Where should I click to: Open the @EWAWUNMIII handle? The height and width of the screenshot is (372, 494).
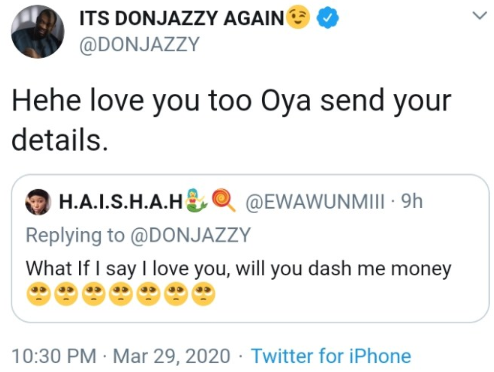(x=315, y=202)
